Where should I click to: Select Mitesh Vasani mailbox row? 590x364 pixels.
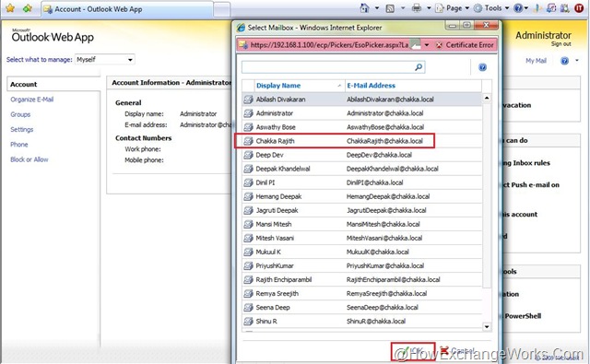pos(361,239)
